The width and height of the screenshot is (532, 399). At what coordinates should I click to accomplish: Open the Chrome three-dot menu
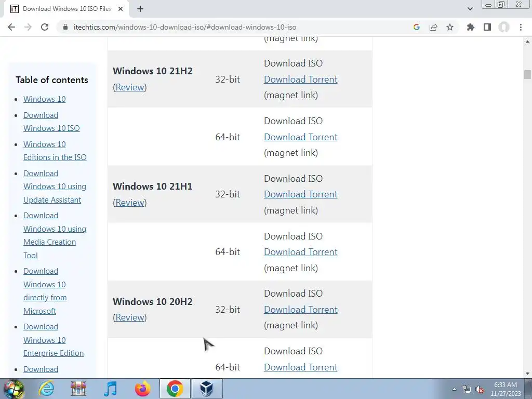tap(521, 27)
